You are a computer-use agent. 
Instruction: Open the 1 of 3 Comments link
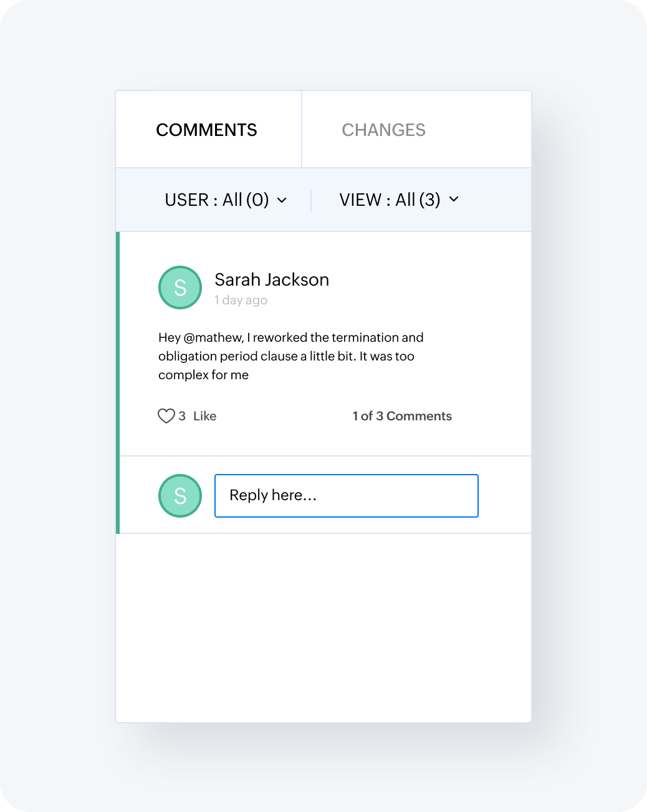(x=402, y=416)
